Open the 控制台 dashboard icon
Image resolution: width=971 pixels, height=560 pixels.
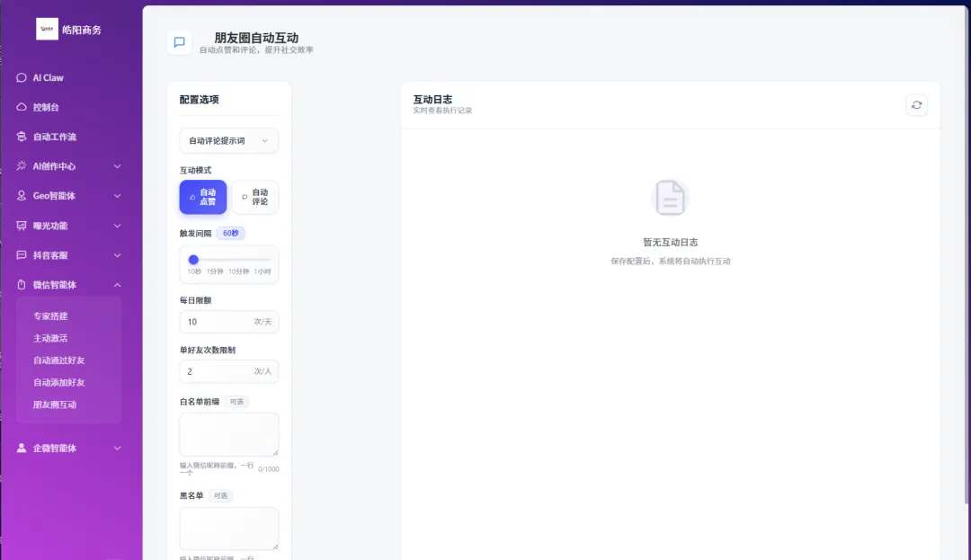21,107
